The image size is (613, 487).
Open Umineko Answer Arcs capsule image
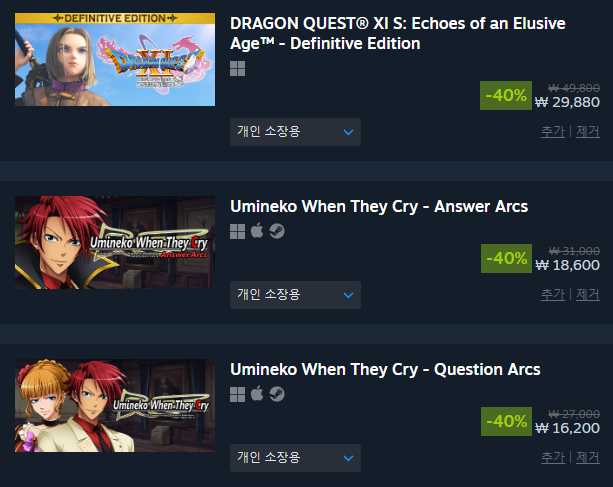(x=115, y=243)
